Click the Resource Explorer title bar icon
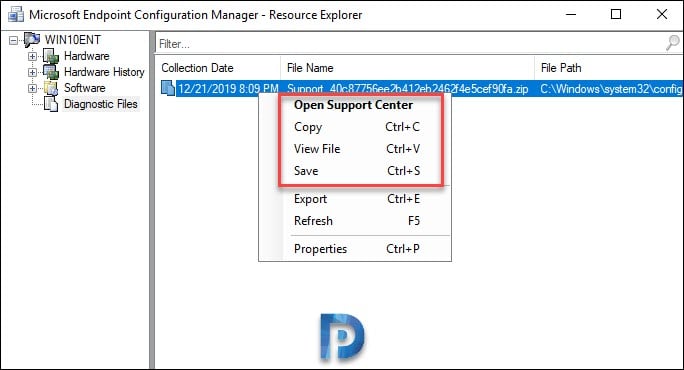Screen dimensions: 684x370 click(16, 14)
